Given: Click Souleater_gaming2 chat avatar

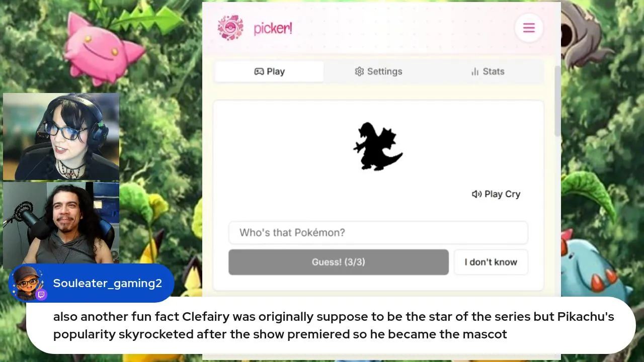Looking at the screenshot, I should point(28,283).
